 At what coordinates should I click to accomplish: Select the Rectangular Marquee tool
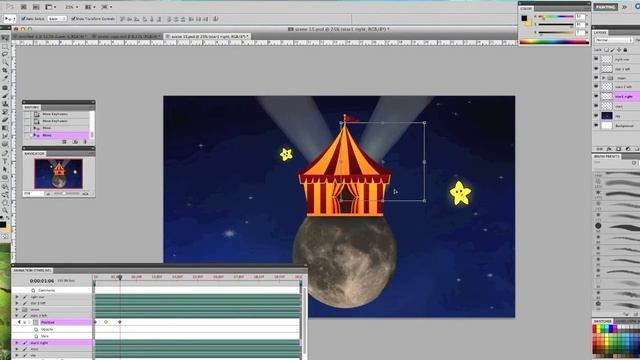point(5,46)
